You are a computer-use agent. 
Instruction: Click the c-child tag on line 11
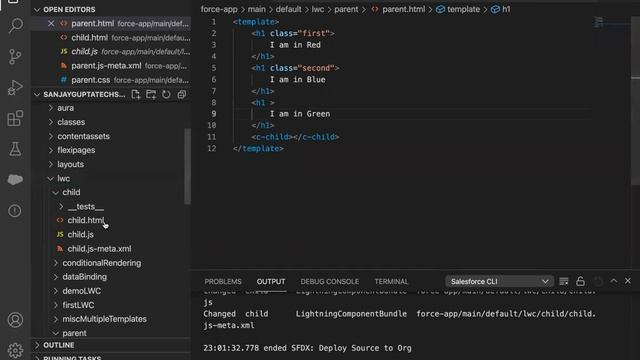[295, 137]
